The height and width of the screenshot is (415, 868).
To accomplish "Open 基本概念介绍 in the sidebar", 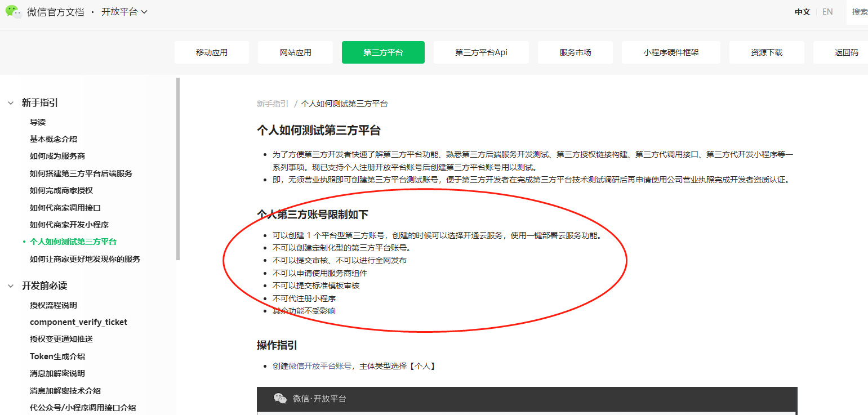I will tap(54, 139).
